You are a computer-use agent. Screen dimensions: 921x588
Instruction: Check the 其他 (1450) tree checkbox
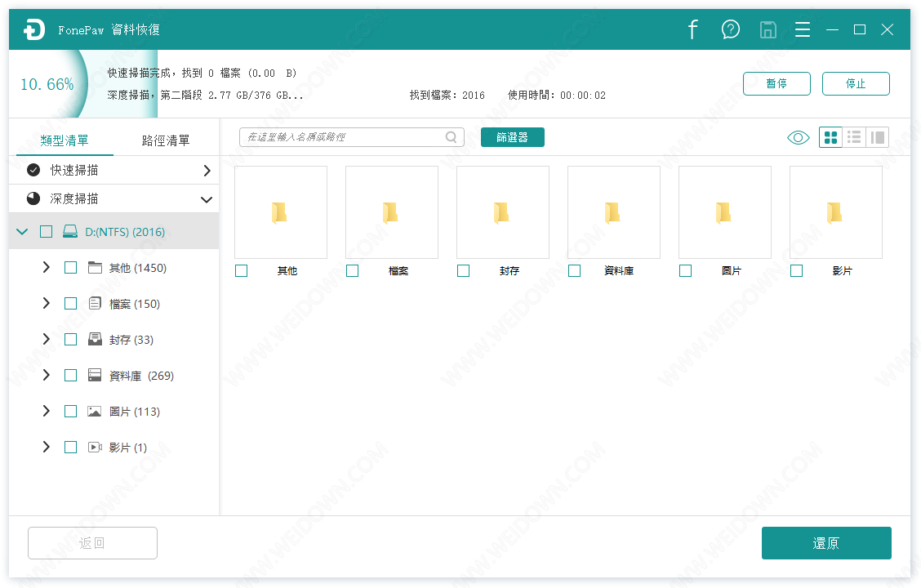pyautogui.click(x=70, y=268)
